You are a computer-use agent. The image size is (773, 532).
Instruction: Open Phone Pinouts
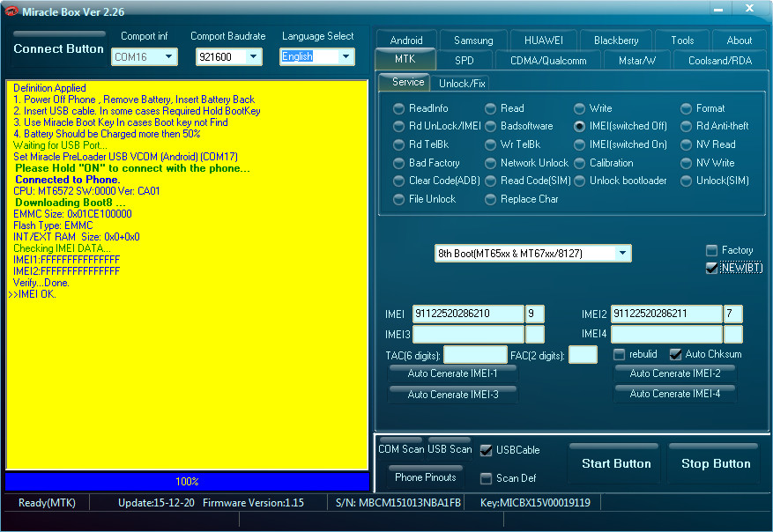tap(426, 477)
